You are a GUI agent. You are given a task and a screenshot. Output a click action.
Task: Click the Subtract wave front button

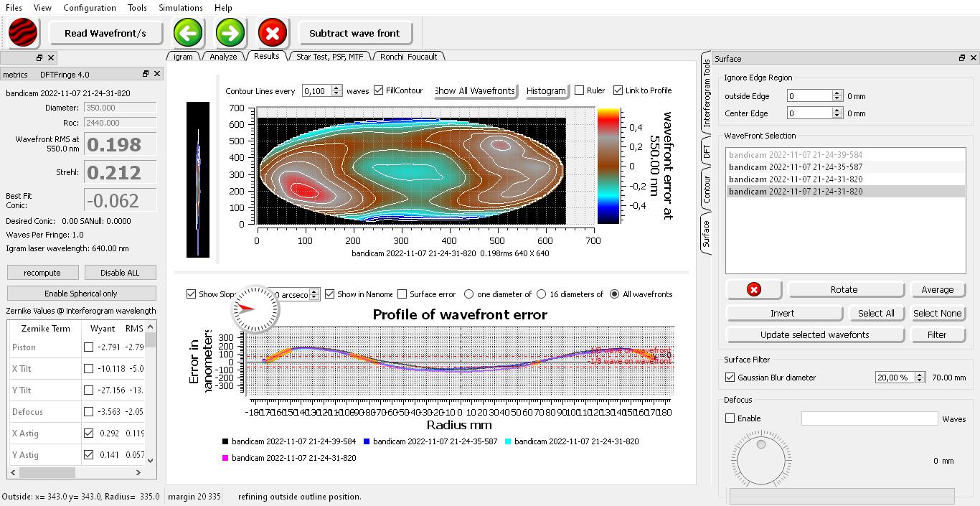tap(354, 33)
